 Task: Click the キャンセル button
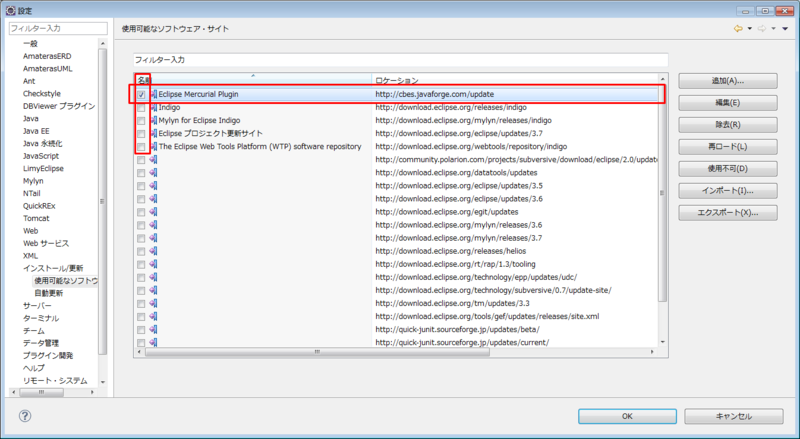[734, 416]
